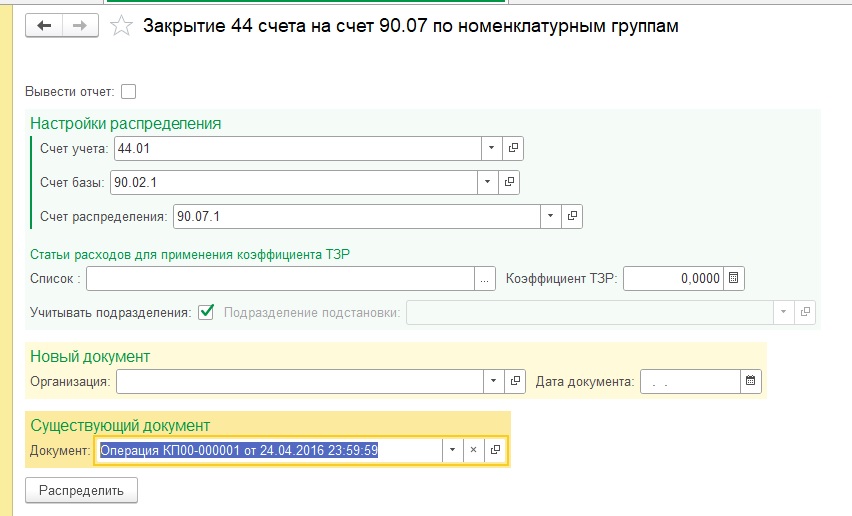
Task: Click the Коэффициент ТЗР value 0,0000
Action: click(673, 278)
